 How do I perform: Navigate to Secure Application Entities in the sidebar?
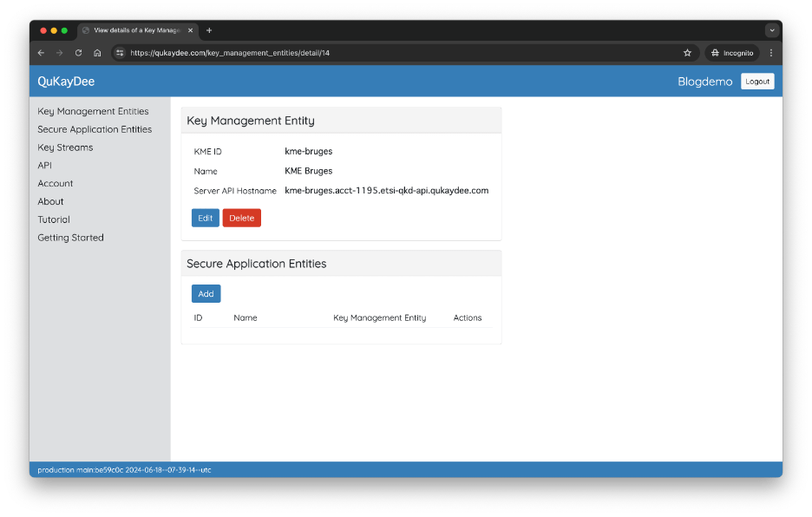tap(95, 129)
